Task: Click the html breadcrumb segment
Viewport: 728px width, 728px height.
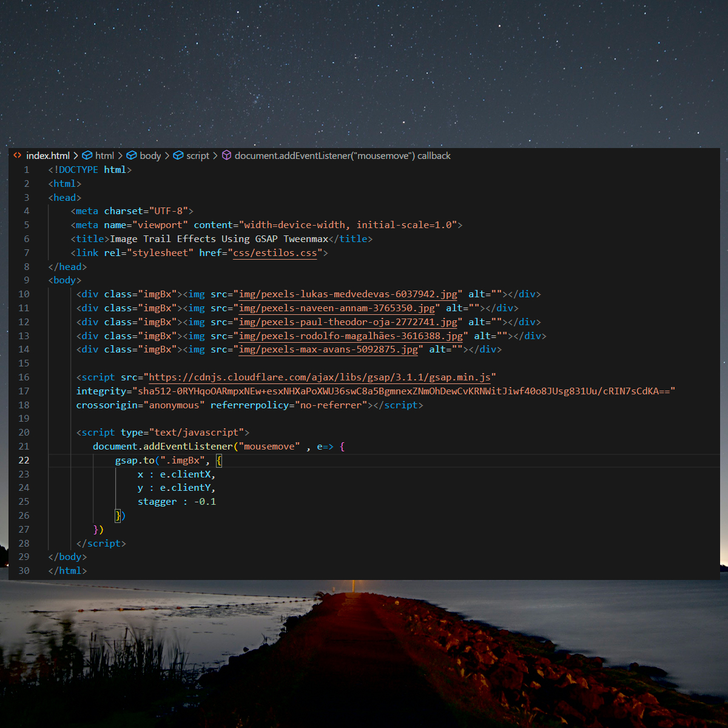Action: [104, 156]
